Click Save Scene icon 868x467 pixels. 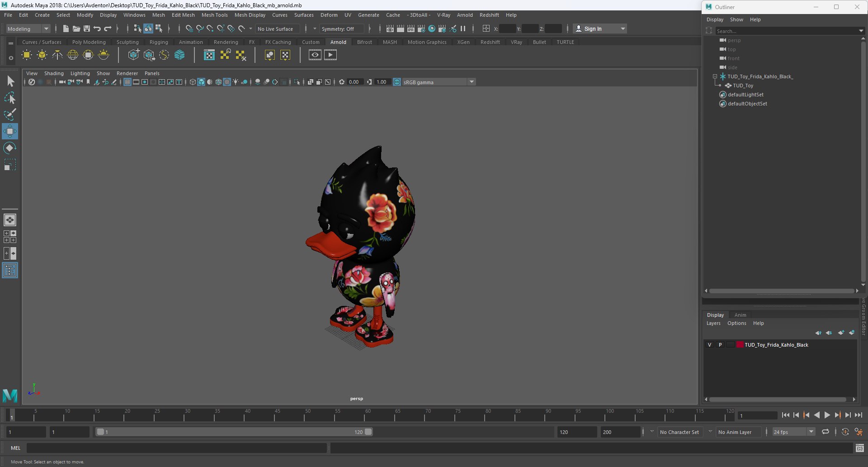87,29
